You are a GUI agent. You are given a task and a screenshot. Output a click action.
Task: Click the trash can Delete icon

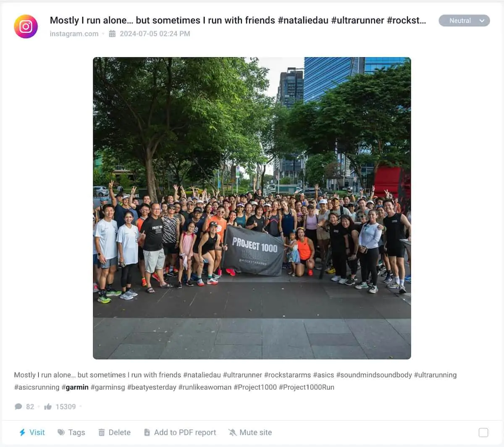tap(101, 432)
